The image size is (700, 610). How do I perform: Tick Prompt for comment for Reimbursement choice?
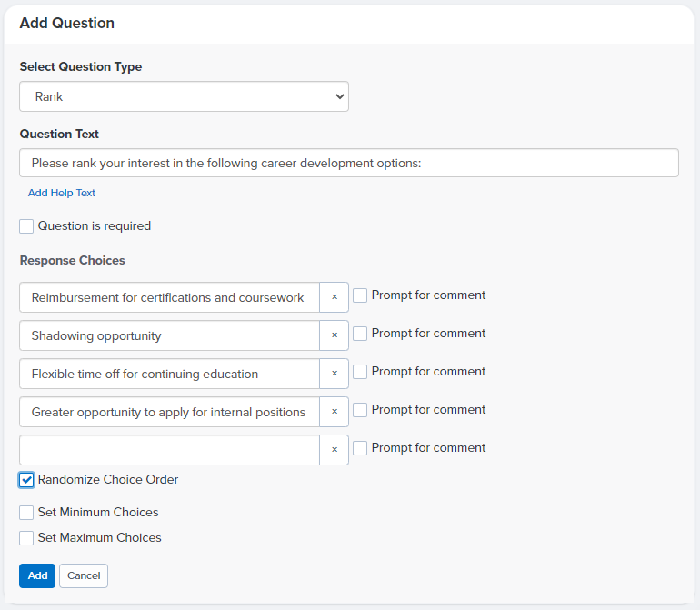click(x=360, y=295)
